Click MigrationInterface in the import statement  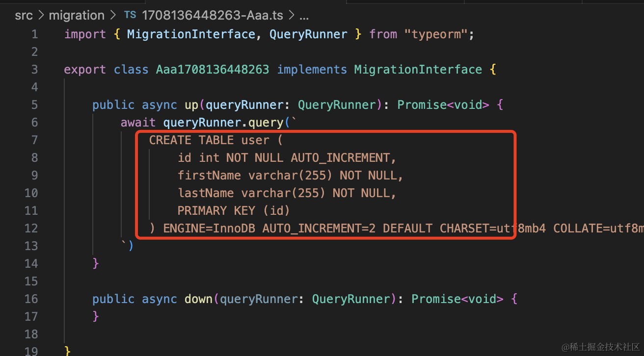191,34
